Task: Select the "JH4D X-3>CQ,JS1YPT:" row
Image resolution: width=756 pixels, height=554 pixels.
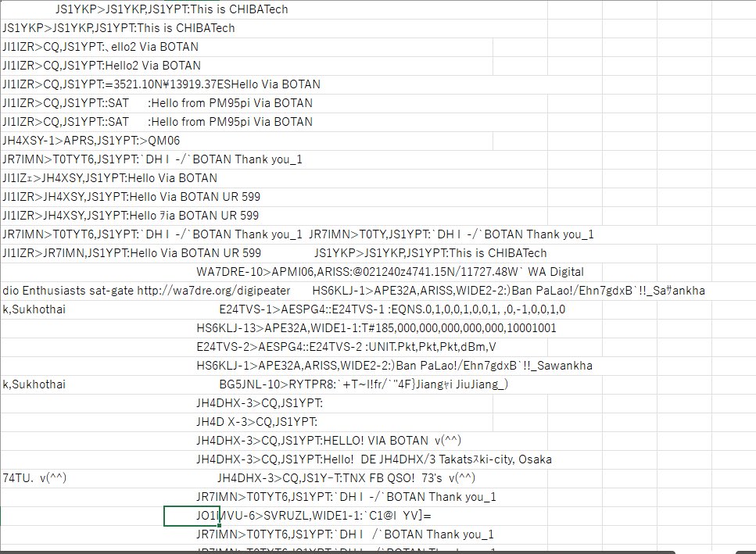Action: pos(256,423)
